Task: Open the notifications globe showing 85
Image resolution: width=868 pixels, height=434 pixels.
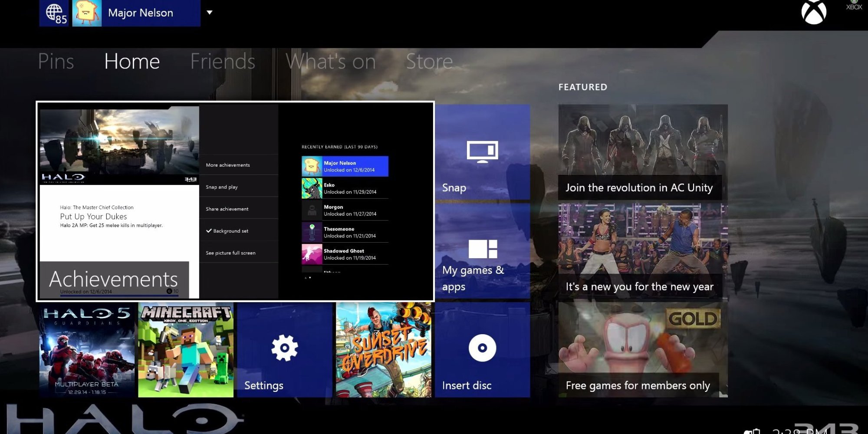Action: 53,12
